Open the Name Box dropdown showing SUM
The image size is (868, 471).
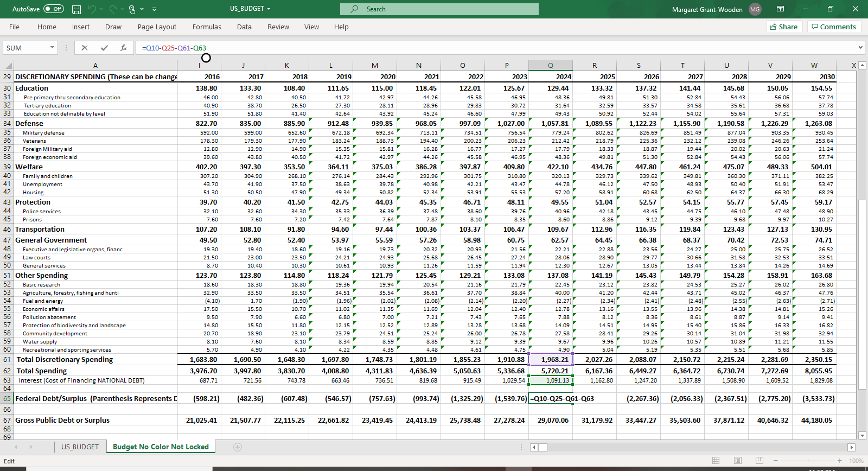[x=52, y=48]
